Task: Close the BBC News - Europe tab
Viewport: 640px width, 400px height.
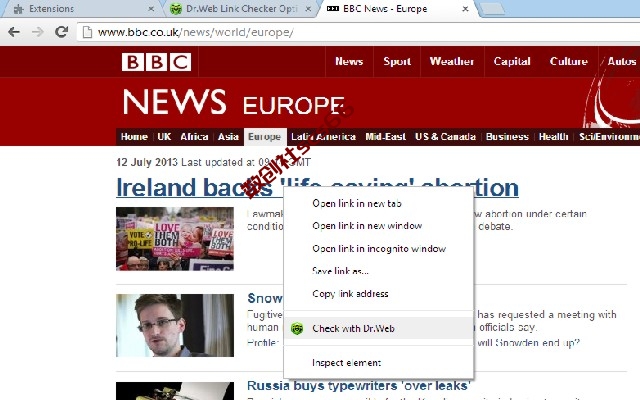Action: point(465,9)
